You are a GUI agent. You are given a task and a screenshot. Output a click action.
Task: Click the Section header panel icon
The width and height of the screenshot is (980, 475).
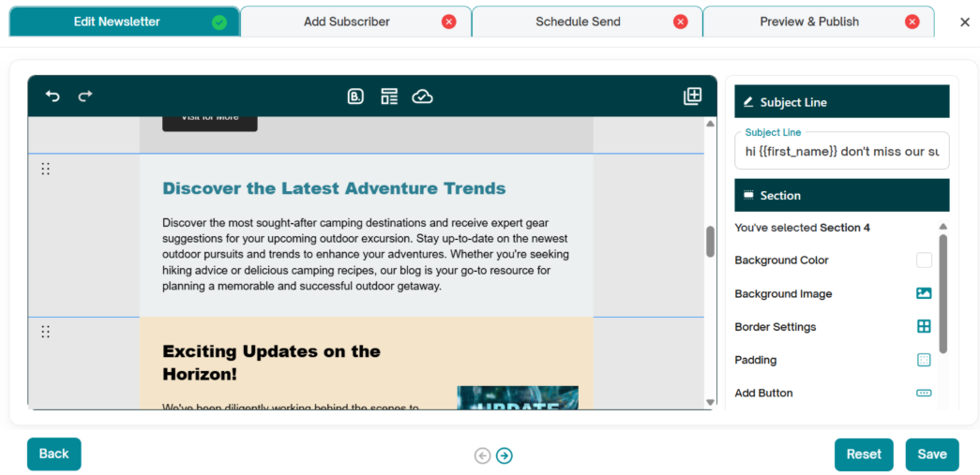pyautogui.click(x=748, y=196)
